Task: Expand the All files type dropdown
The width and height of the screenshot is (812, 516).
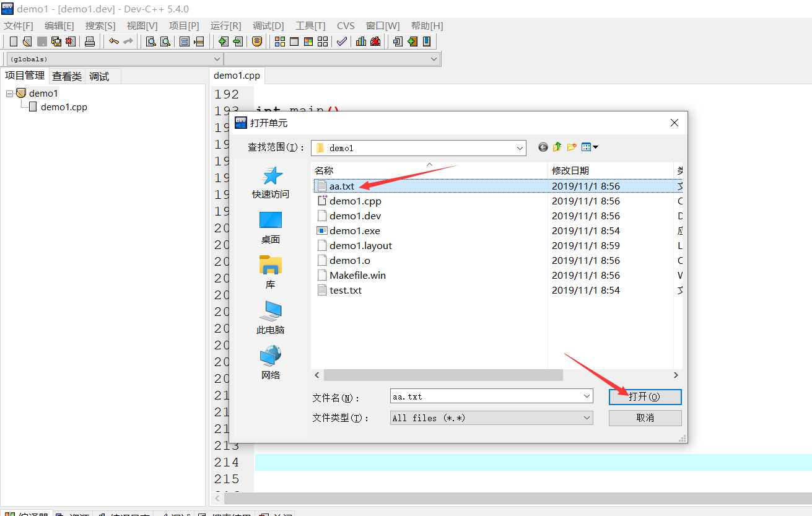Action: [587, 418]
